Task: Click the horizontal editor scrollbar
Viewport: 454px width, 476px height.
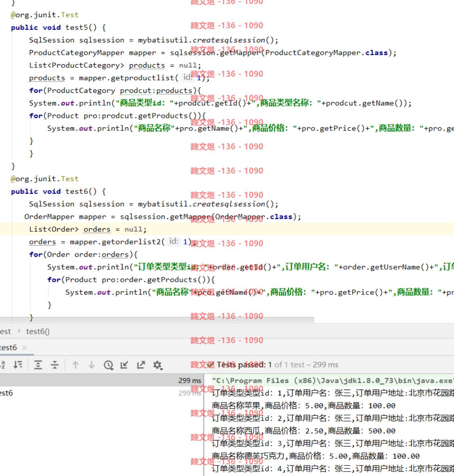Action: (x=157, y=320)
